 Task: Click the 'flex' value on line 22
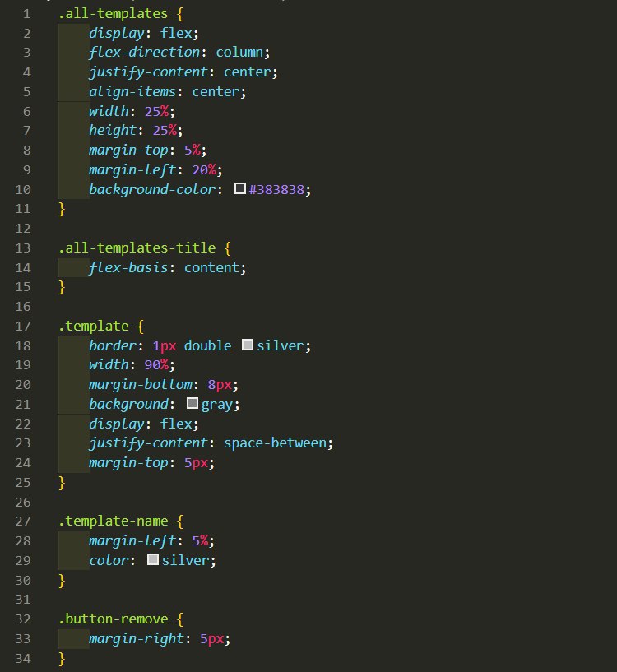[176, 424]
